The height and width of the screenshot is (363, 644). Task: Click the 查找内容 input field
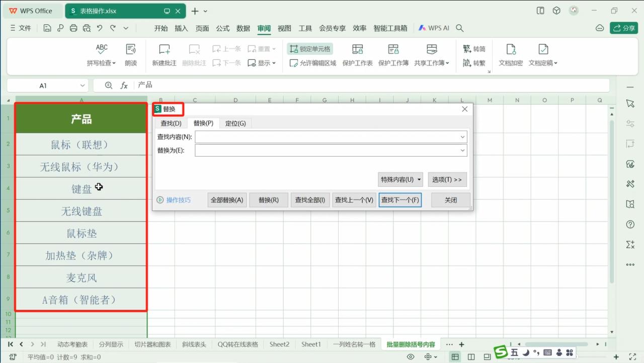click(x=331, y=137)
